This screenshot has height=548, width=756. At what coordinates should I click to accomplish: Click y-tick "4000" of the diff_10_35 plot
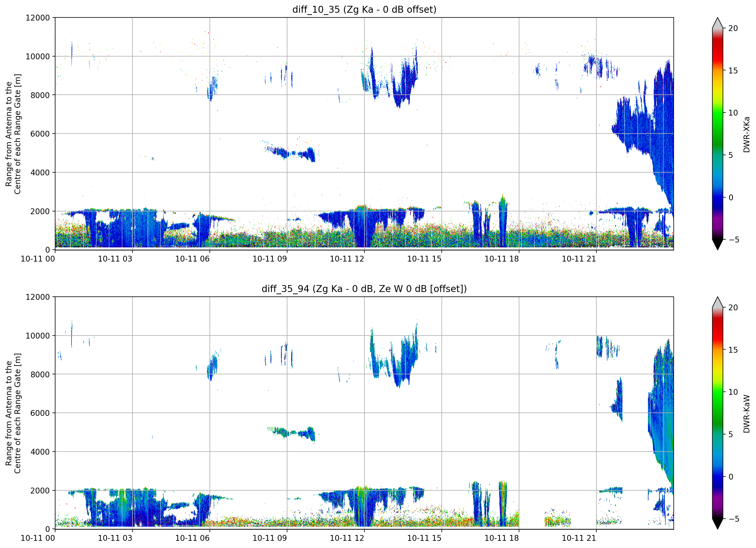(40, 173)
